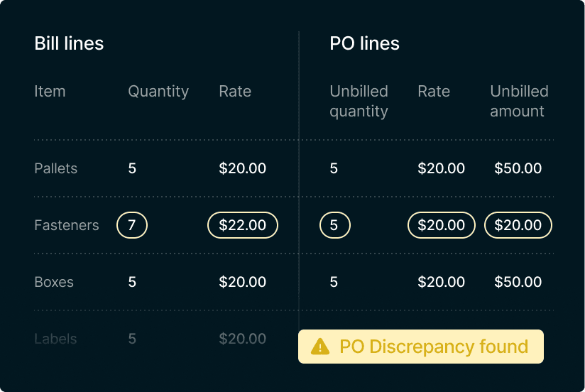The image size is (585, 392).
Task: Click the circled unbilled quantity 5
Action: tap(334, 225)
